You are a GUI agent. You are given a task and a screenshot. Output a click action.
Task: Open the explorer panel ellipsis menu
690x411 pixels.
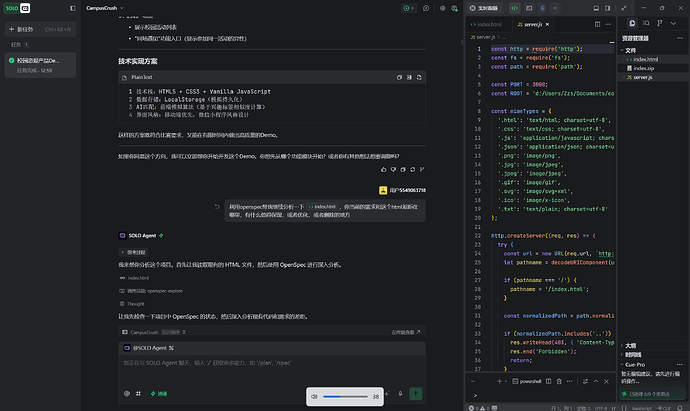[x=679, y=38]
